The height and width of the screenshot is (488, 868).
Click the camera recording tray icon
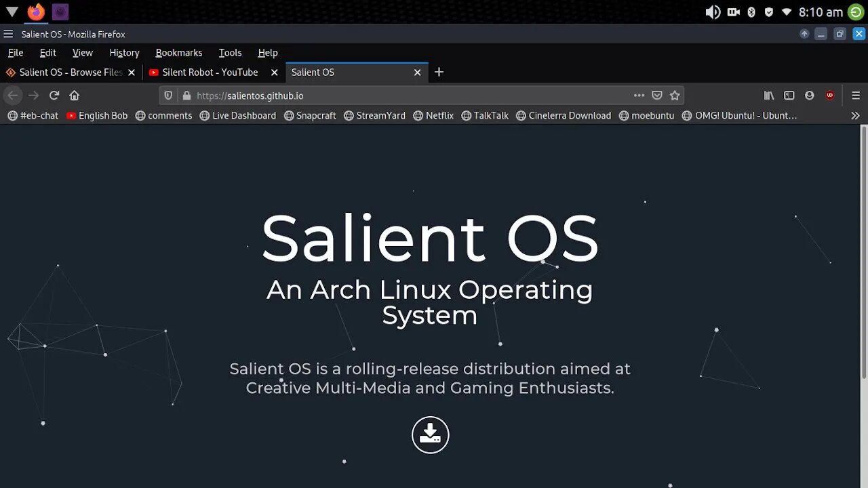tap(733, 12)
